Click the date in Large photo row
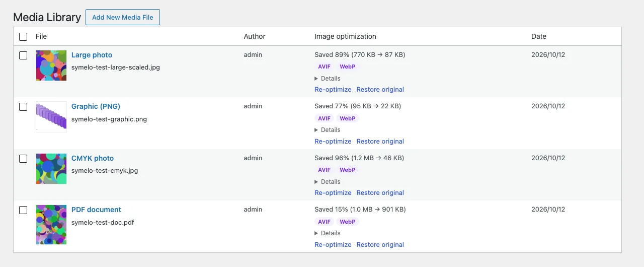 (548, 55)
